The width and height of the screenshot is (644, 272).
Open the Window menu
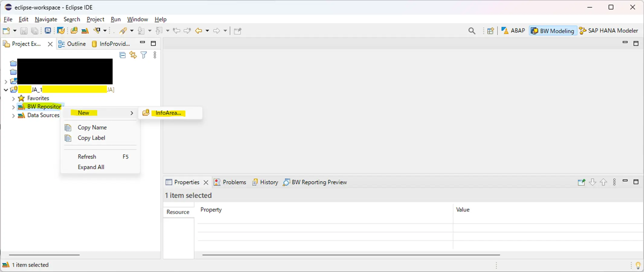[x=137, y=19]
